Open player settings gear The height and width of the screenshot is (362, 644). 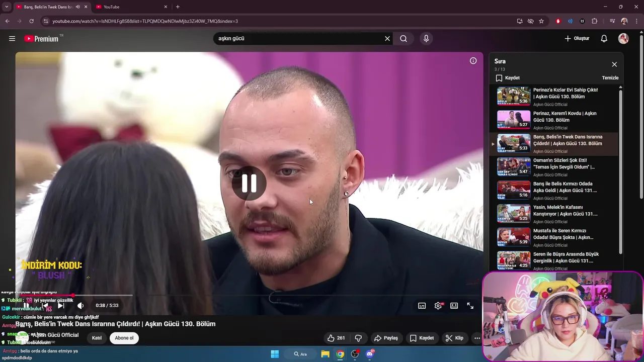(438, 306)
